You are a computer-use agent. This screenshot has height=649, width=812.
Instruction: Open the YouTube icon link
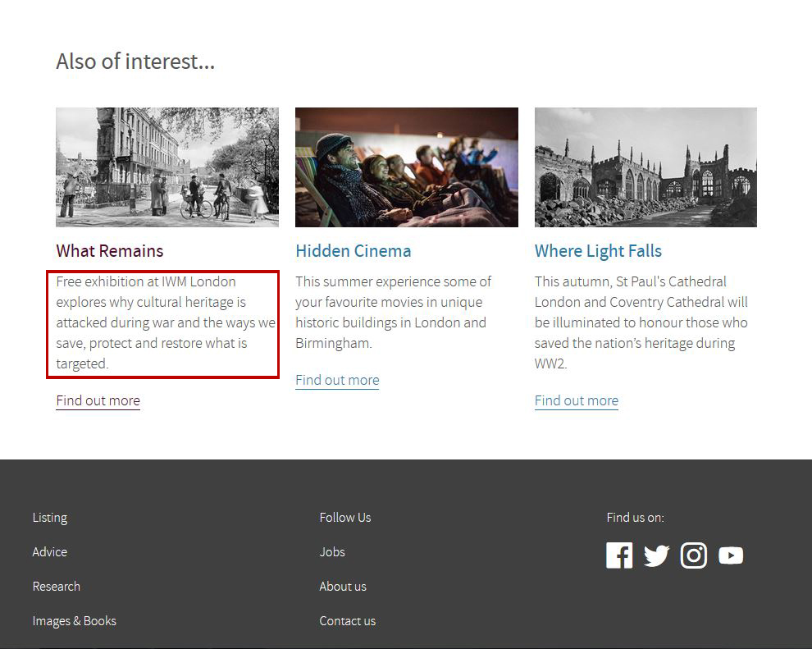[731, 555]
